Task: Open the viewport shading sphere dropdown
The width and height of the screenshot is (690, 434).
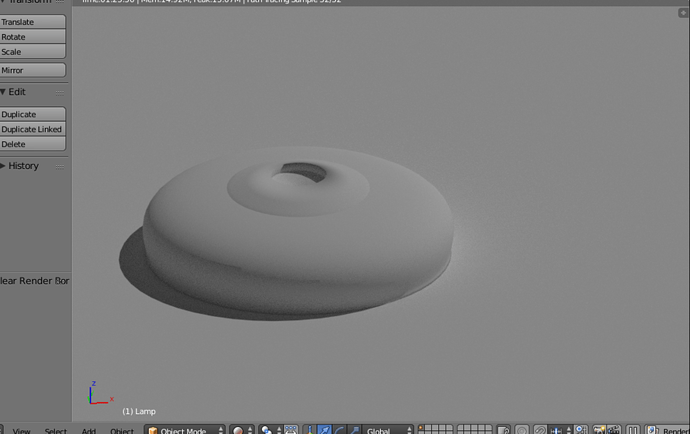Action: [242, 430]
